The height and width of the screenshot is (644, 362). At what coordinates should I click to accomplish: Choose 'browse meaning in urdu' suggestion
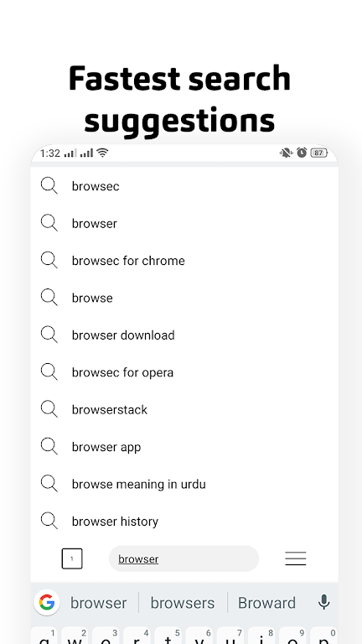pos(184,484)
